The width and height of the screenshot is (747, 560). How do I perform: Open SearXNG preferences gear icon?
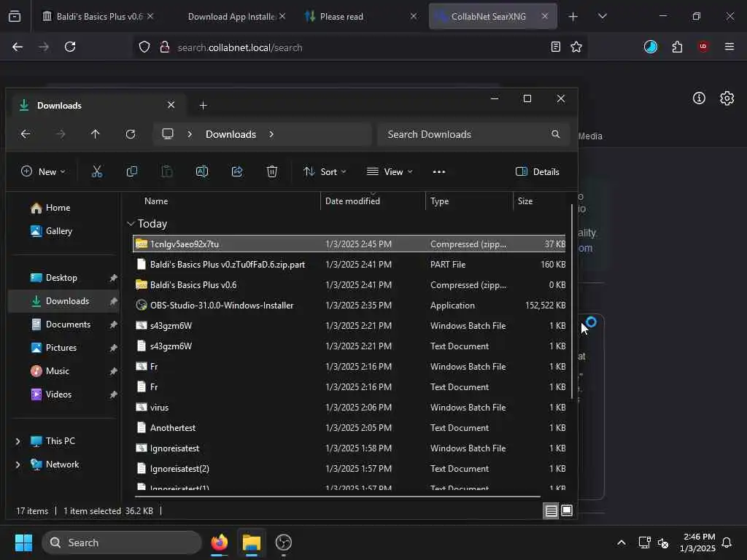click(x=727, y=98)
